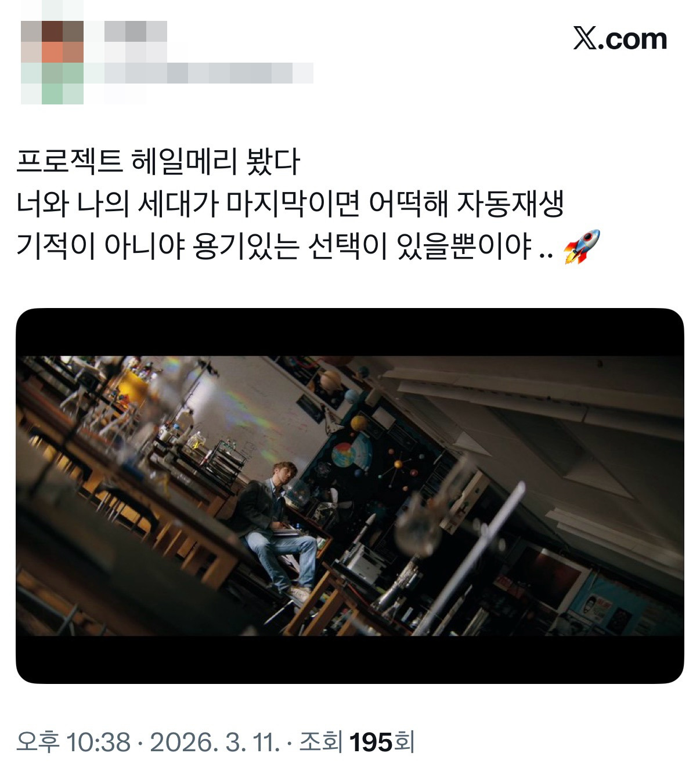Click the 조회 views label

[x=320, y=741]
